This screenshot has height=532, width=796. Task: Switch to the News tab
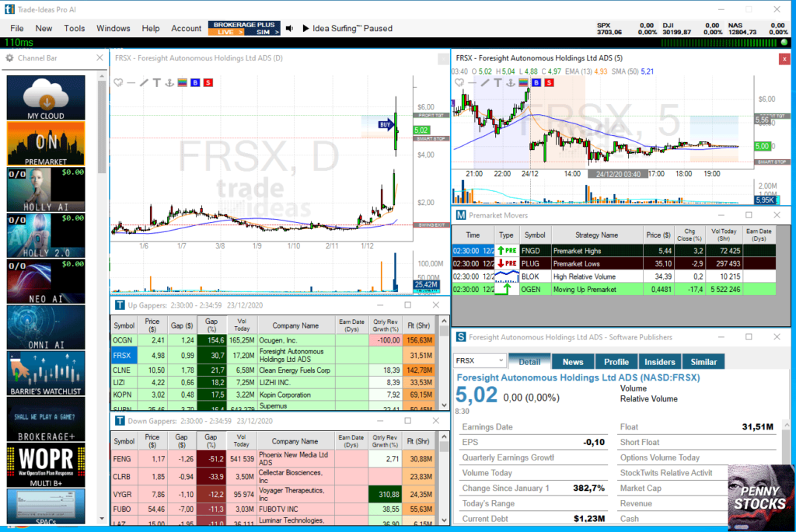(573, 362)
